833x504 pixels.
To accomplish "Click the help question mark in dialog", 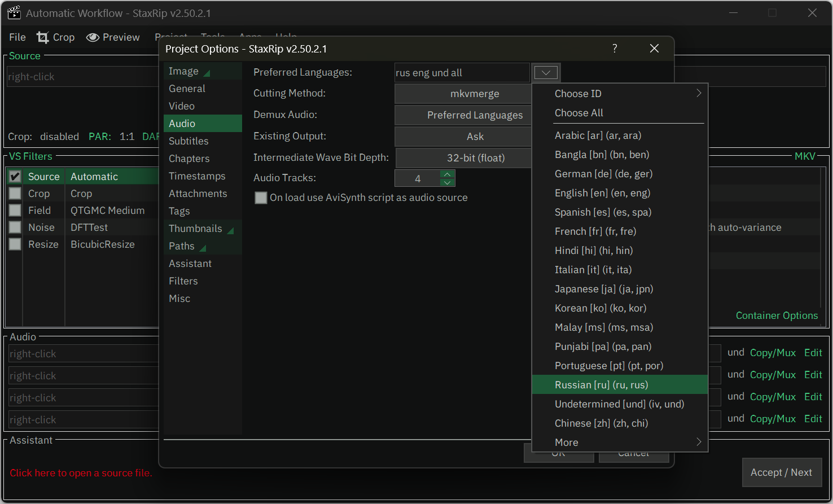I will (615, 49).
